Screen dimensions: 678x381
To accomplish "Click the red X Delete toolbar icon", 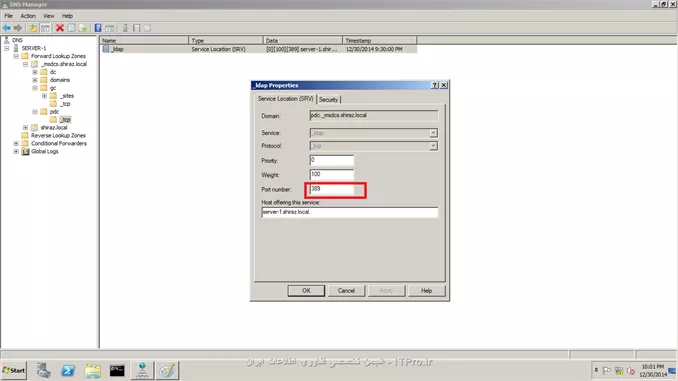I will (60, 28).
